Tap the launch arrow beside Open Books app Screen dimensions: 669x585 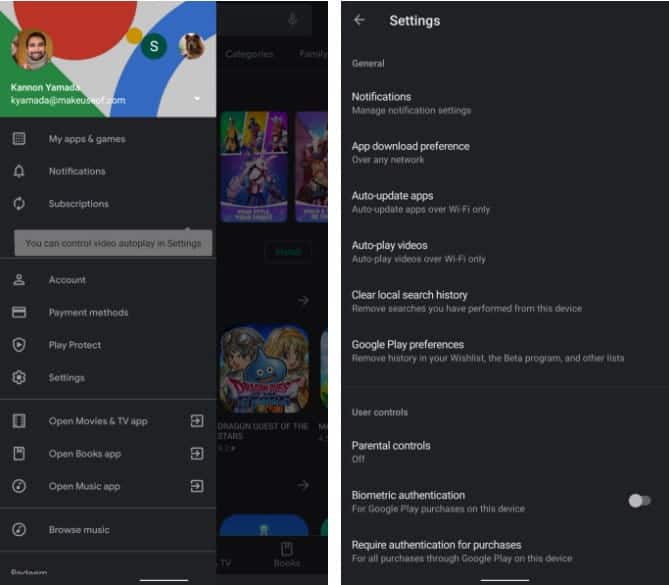pyautogui.click(x=197, y=453)
